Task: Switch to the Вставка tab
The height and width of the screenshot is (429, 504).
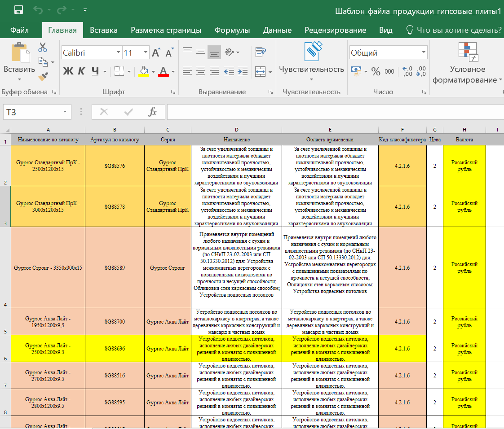Action: coord(103,30)
